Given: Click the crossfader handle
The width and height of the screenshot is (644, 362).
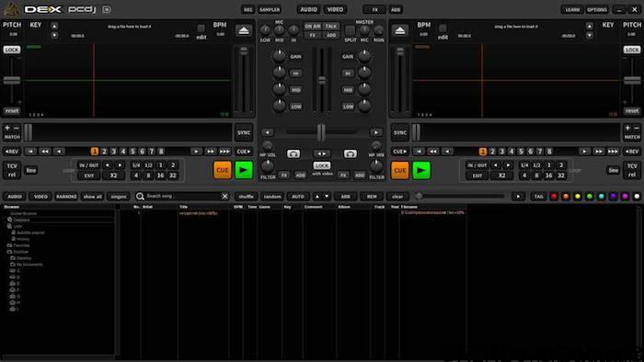Looking at the screenshot, I should pyautogui.click(x=322, y=132).
